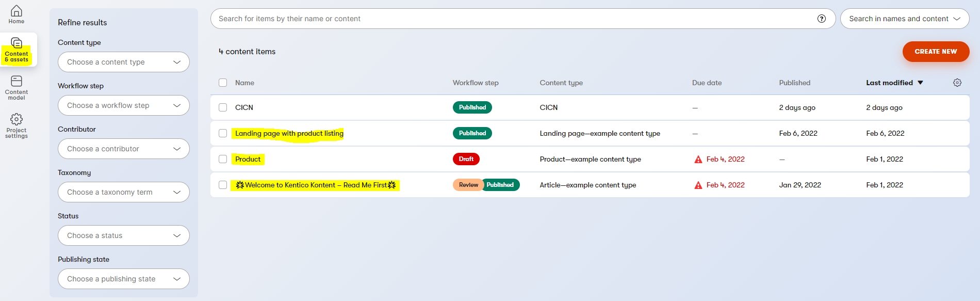Open column settings gear icon
This screenshot has height=301, width=980.
(957, 83)
